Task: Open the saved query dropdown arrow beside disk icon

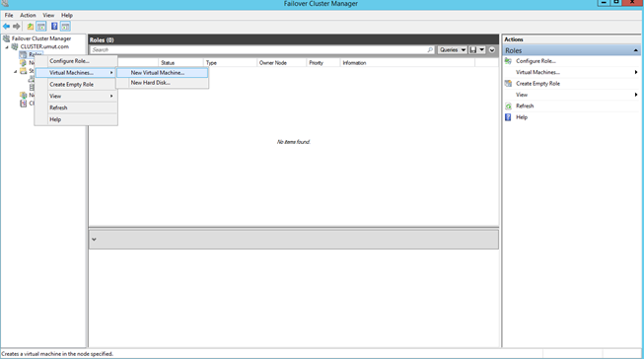Action: (482, 49)
